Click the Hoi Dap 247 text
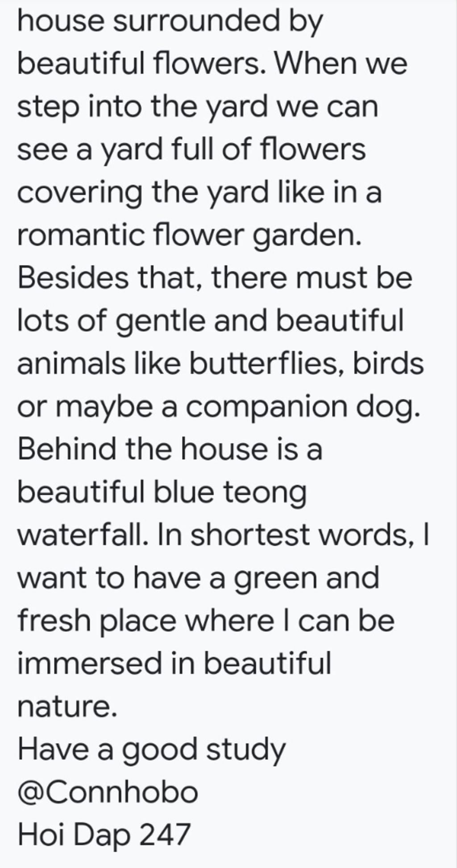Image resolution: width=457 pixels, height=868 pixels. click(104, 835)
